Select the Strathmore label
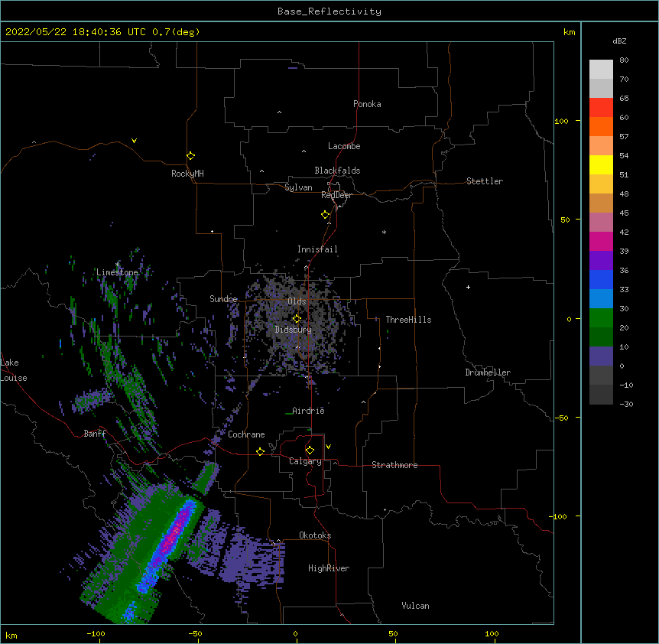Image resolution: width=659 pixels, height=644 pixels. point(394,465)
